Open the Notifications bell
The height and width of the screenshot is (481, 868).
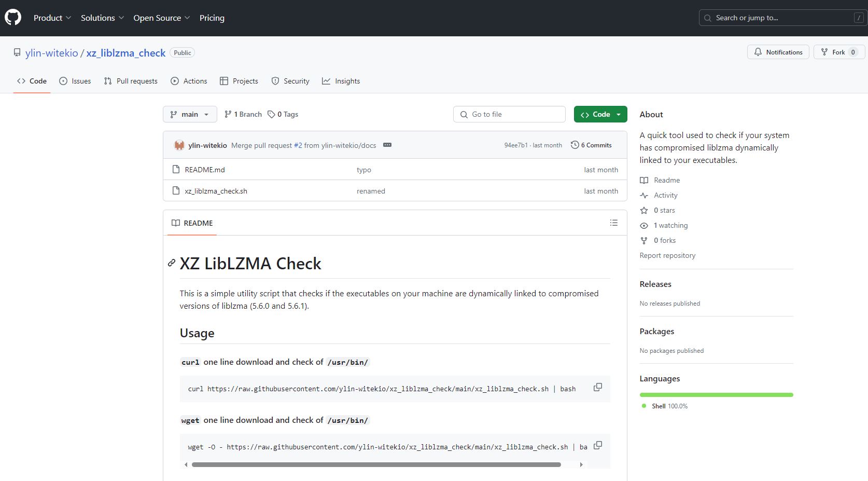point(778,52)
